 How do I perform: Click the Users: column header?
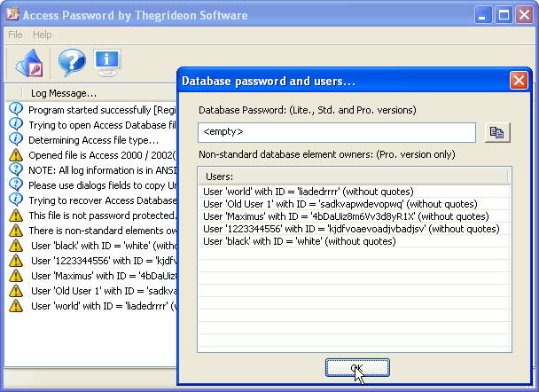tap(354, 176)
